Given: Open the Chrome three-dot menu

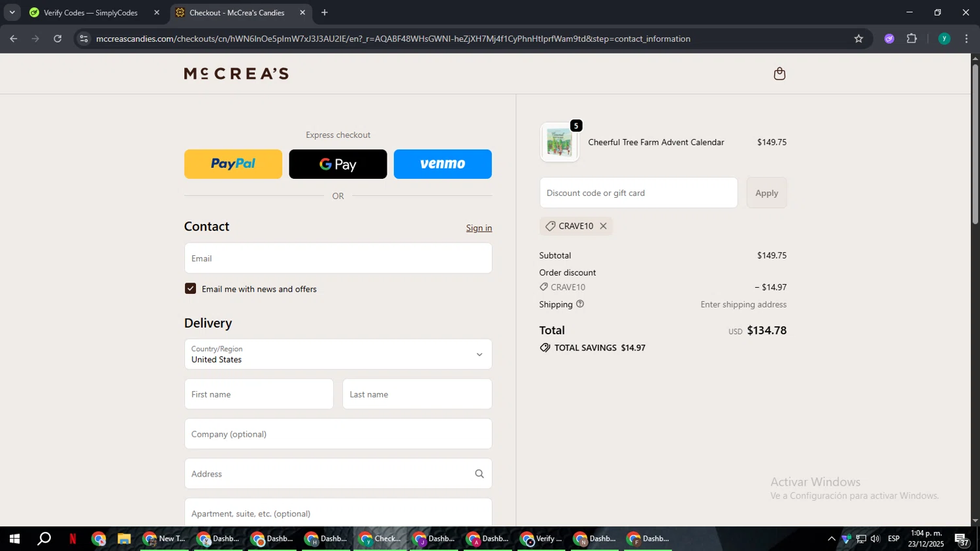Looking at the screenshot, I should [x=966, y=39].
